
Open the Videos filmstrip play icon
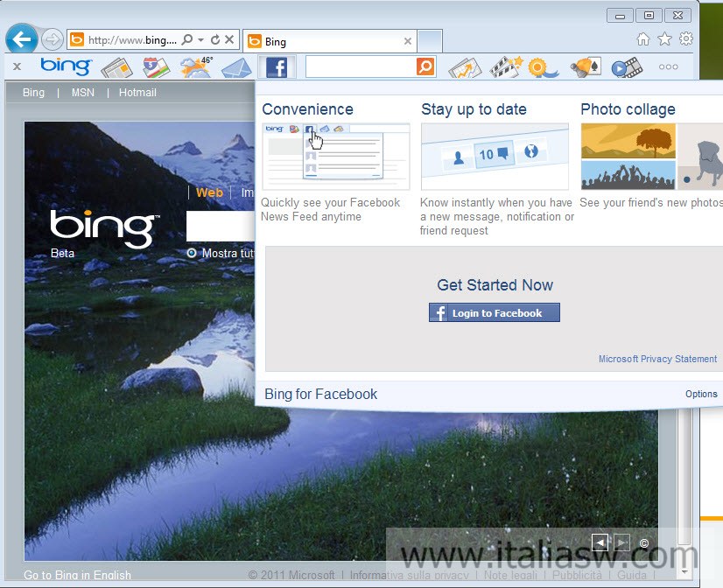tap(626, 67)
